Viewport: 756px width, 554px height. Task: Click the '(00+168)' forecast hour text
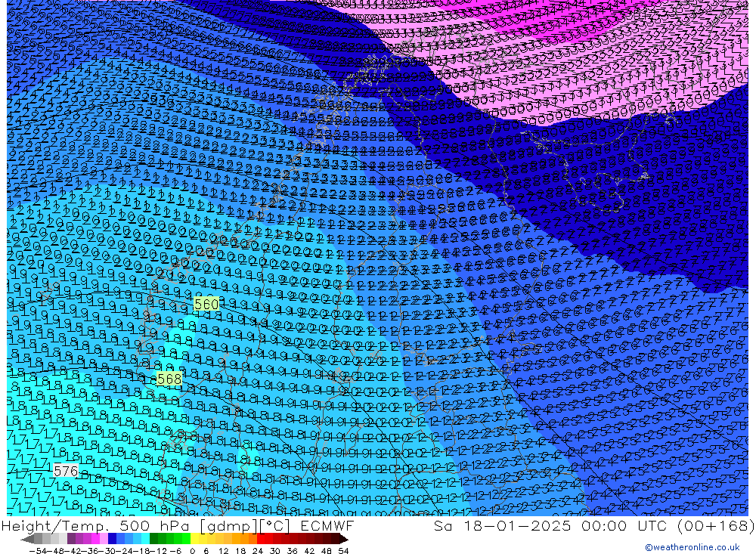(x=715, y=525)
